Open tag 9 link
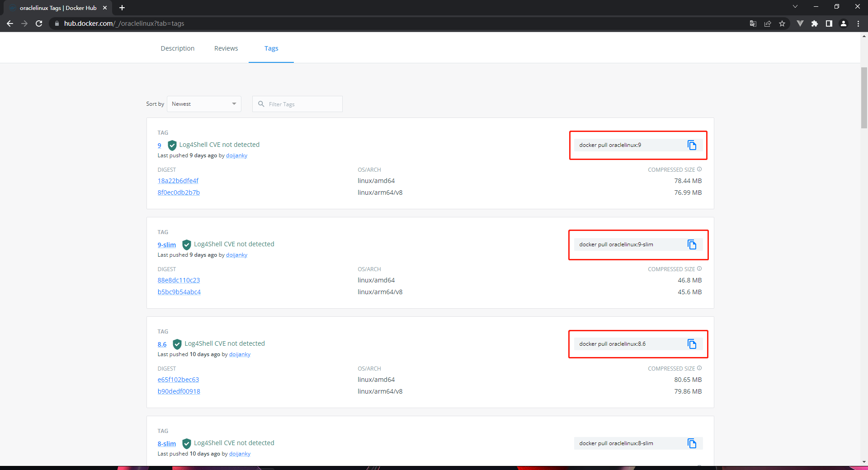 pyautogui.click(x=159, y=146)
